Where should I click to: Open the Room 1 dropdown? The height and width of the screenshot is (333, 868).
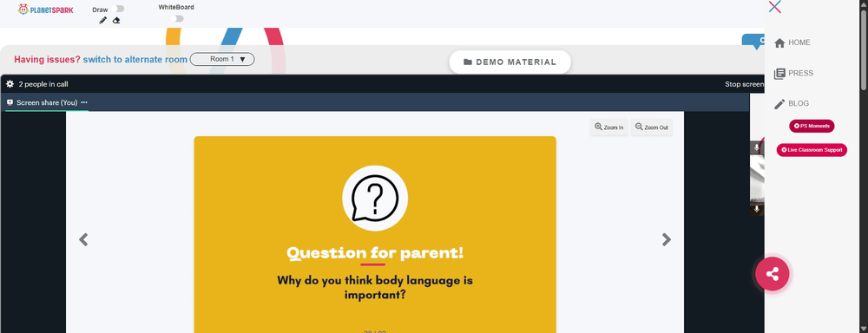click(222, 59)
